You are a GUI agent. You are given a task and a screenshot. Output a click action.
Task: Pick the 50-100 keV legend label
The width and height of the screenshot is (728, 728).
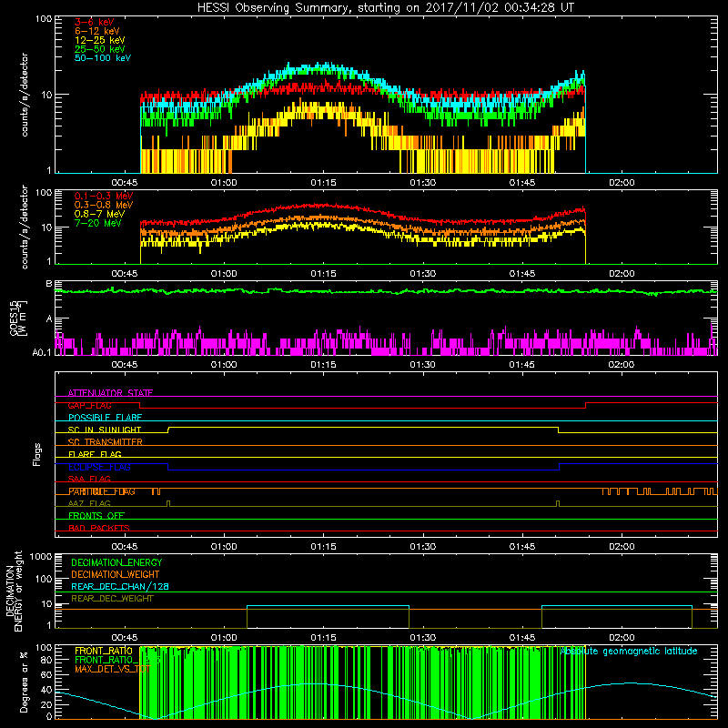point(103,58)
